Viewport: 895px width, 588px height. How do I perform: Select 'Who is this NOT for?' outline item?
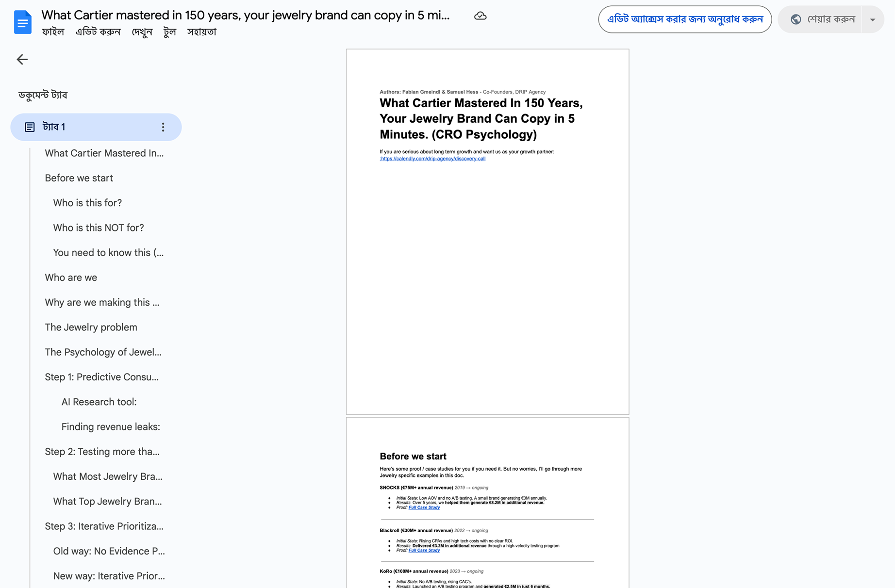point(99,228)
